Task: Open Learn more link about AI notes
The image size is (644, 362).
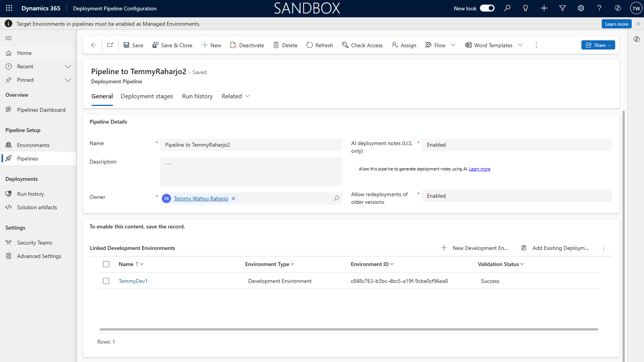Action: (480, 169)
